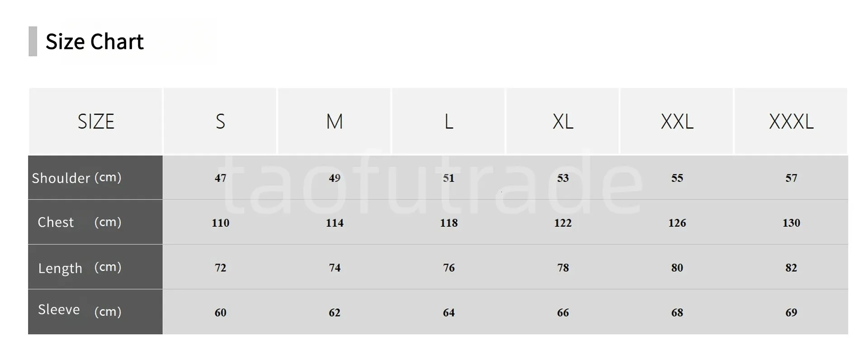Click shoulder value 47 for size S
Image resolution: width=868 pixels, height=364 pixels.
(x=220, y=178)
